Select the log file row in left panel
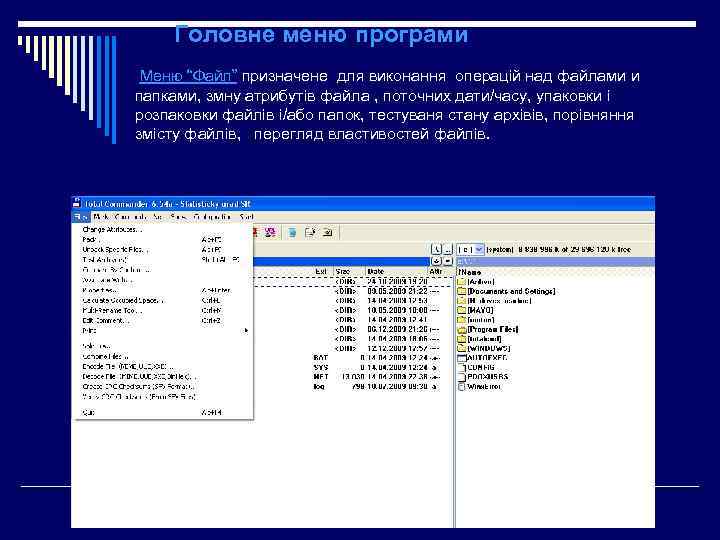This screenshot has height=540, width=720. point(353,387)
